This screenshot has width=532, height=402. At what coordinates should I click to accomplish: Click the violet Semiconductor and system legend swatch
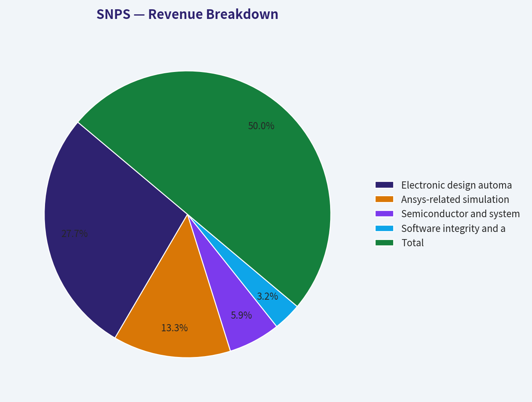[384, 213]
